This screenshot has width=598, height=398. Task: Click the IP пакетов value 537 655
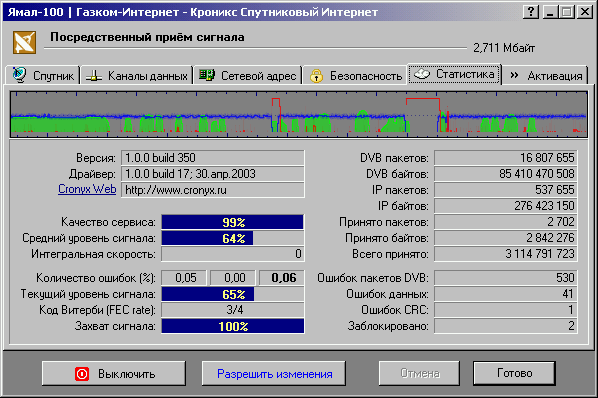(506, 190)
